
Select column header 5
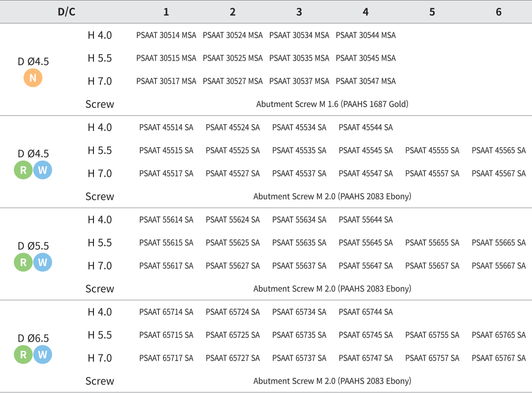432,12
